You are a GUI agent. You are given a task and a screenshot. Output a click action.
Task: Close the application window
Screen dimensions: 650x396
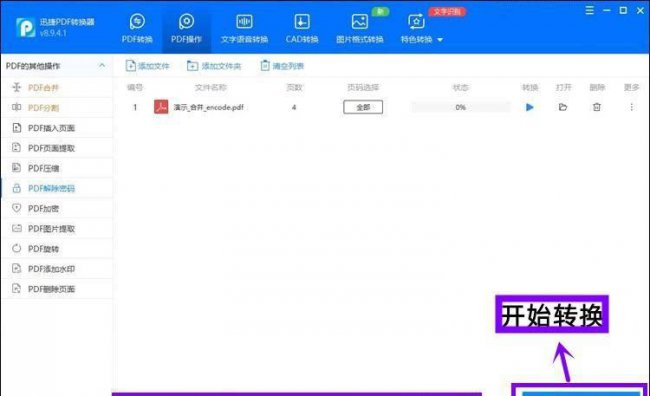coord(640,10)
